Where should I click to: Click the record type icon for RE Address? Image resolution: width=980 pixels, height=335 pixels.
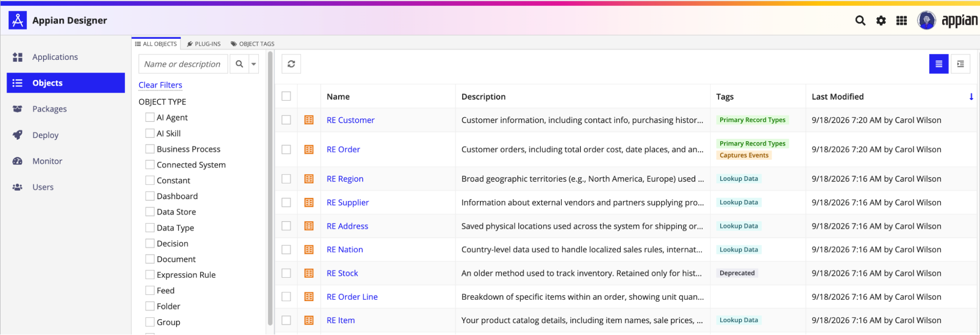[x=309, y=226]
